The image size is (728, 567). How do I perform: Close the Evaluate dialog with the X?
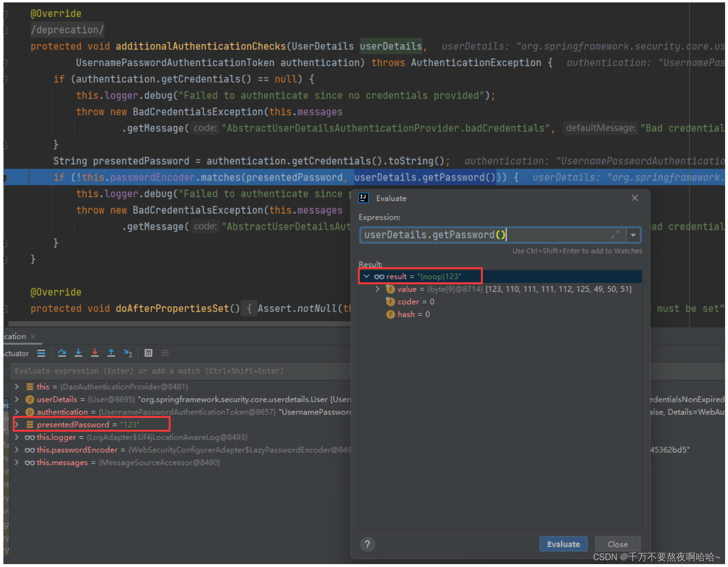tap(635, 198)
